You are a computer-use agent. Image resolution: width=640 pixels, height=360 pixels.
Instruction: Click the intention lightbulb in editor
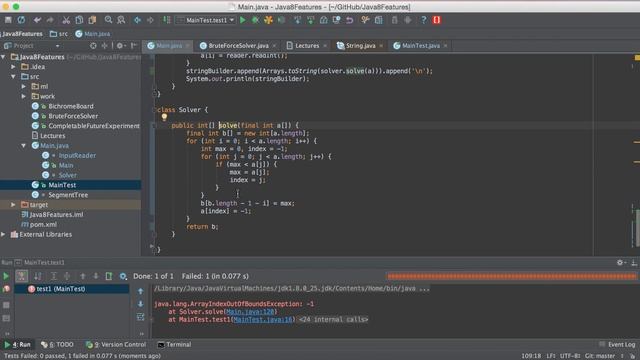[164, 118]
